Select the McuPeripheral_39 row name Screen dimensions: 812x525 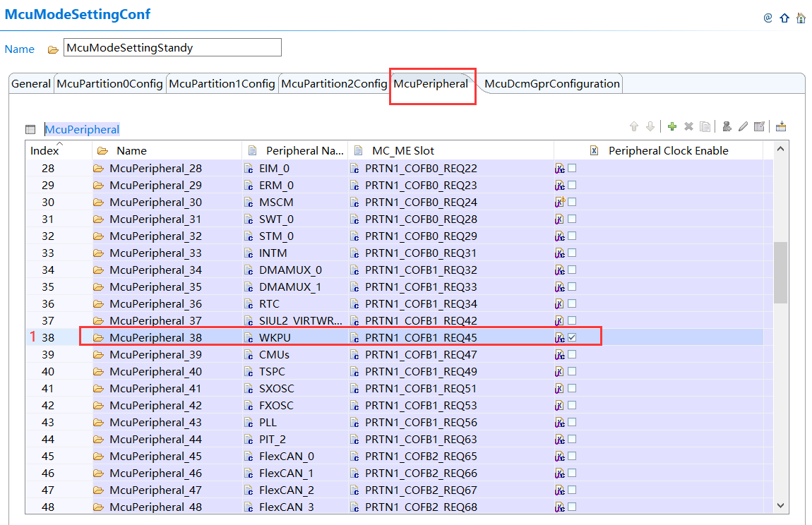point(155,355)
